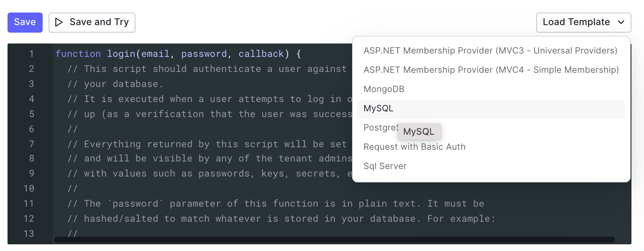Click the play triangle icon beside Save and Try
The image size is (644, 251).
coord(59,22)
